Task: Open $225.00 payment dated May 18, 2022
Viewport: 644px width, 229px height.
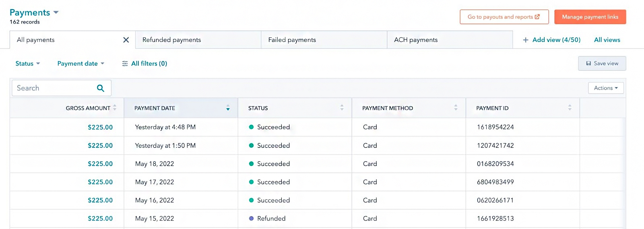Action: click(x=100, y=164)
